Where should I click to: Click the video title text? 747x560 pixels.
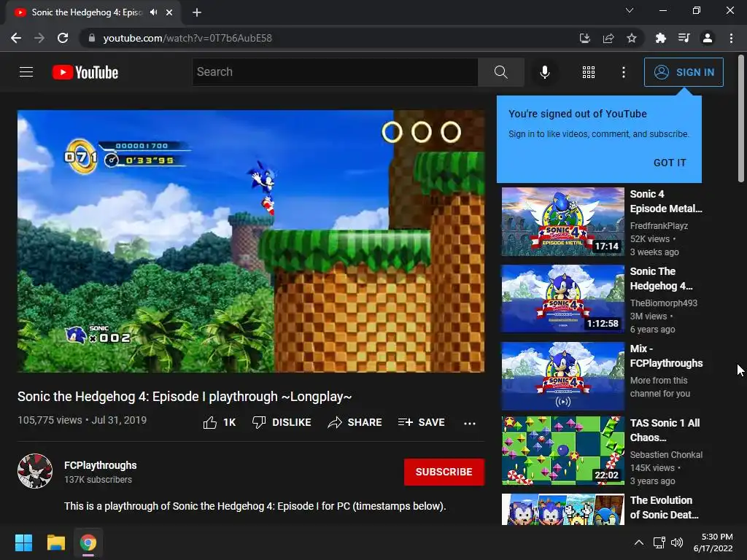pyautogui.click(x=185, y=397)
